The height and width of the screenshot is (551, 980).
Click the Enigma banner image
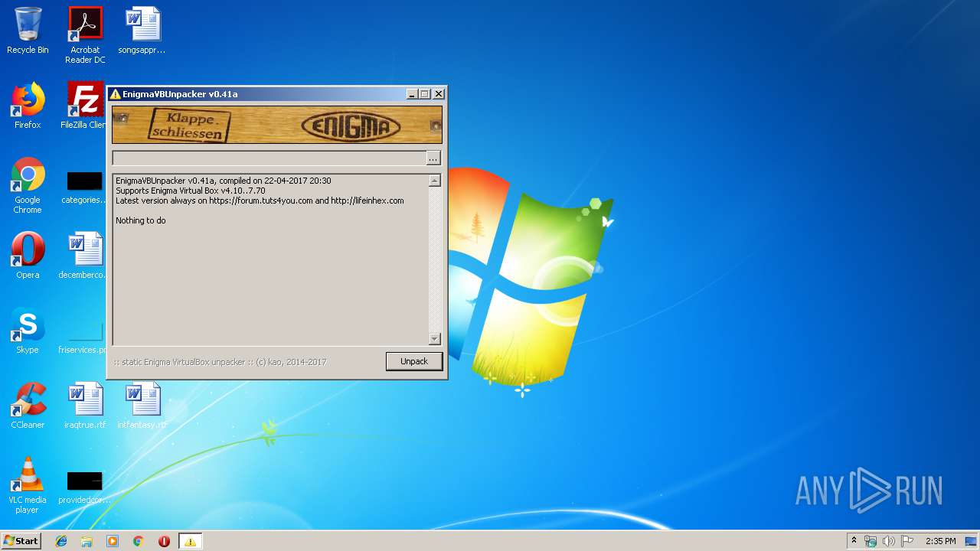277,125
